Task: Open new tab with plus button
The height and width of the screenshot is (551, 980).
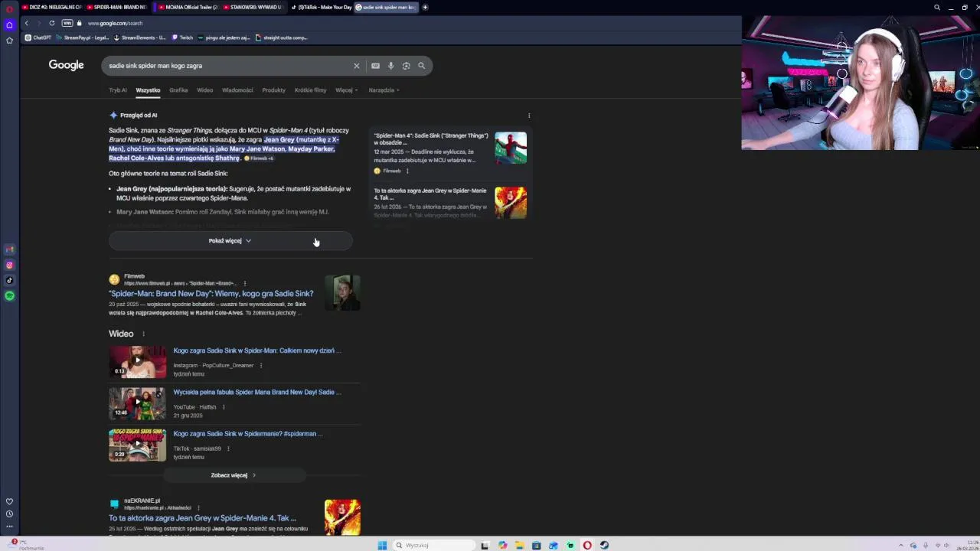Action: 425,8
